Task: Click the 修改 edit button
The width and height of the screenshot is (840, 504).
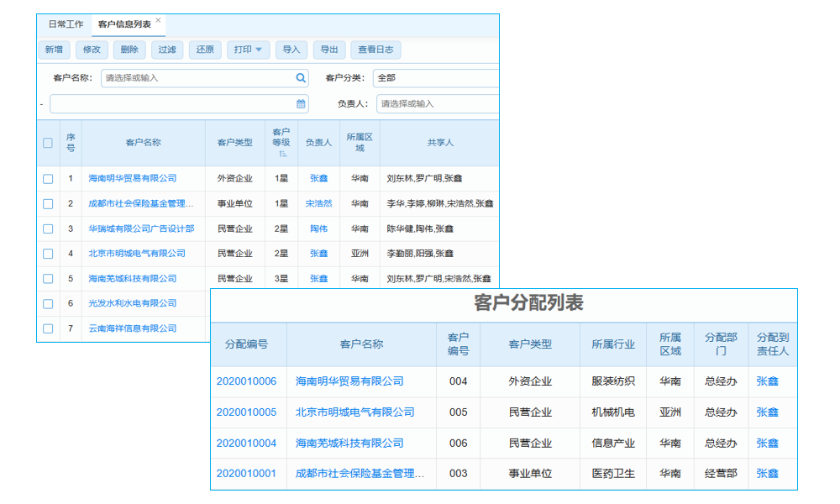Action: (92, 50)
